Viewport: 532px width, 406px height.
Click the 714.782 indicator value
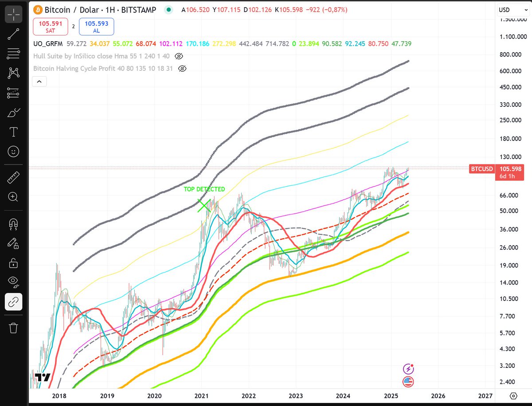(278, 44)
